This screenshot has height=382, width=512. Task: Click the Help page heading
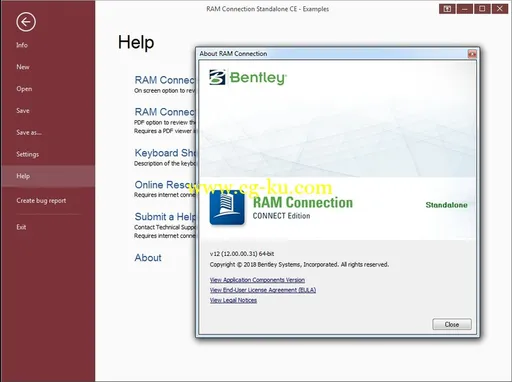136,42
